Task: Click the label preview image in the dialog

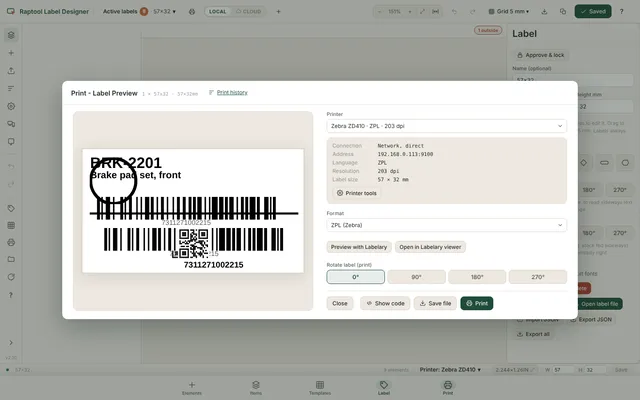Action: coord(193,211)
